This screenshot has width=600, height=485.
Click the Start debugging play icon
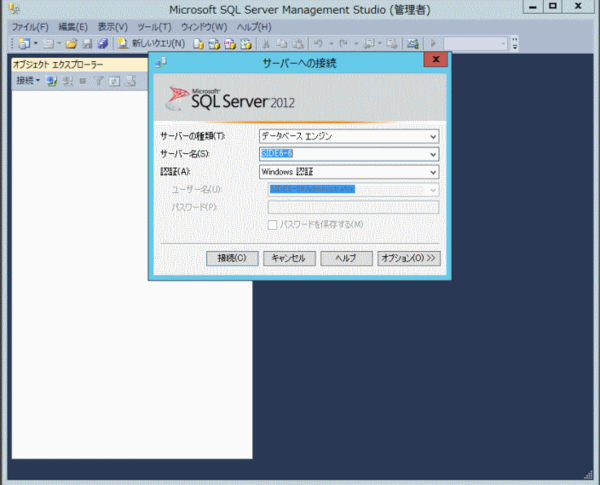click(433, 44)
